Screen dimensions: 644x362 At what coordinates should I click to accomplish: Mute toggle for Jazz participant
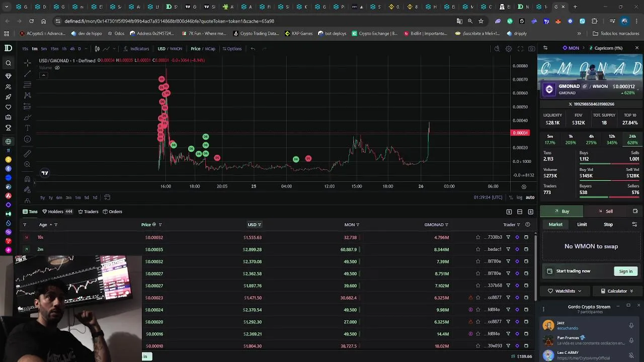[631, 325]
